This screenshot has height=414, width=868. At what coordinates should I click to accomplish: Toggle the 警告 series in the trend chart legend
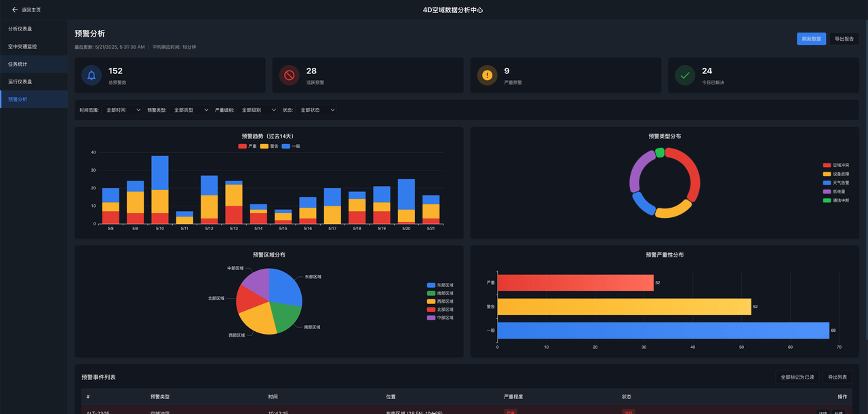point(269,146)
